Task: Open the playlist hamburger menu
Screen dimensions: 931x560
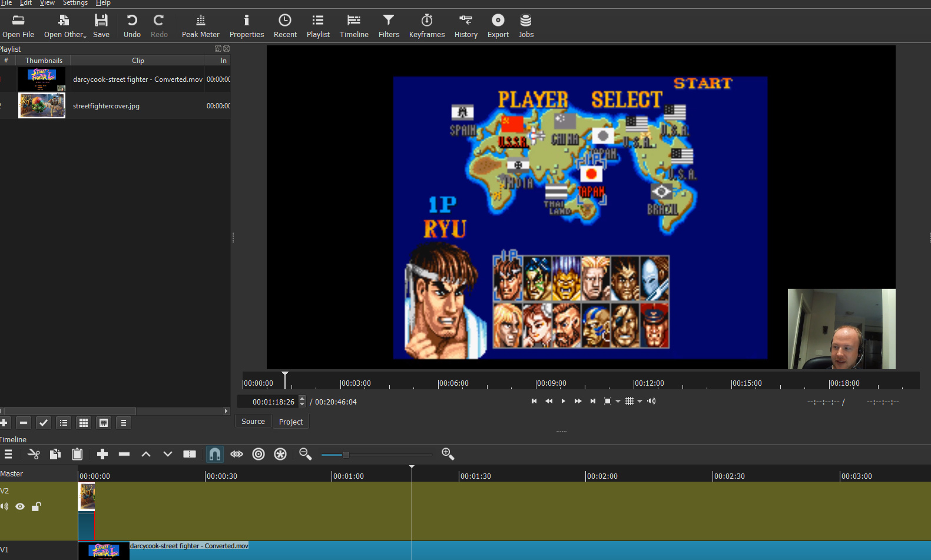Action: click(x=124, y=423)
